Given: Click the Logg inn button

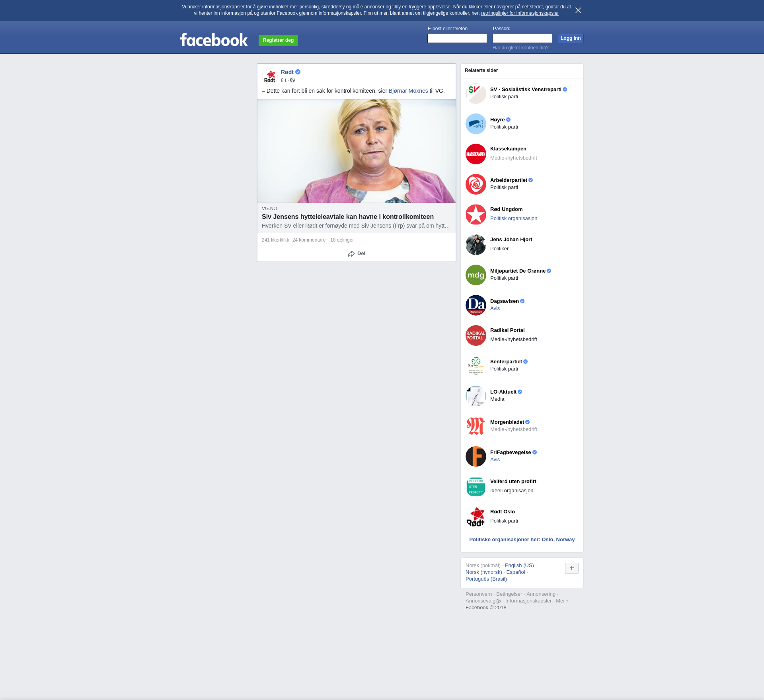Looking at the screenshot, I should [571, 38].
